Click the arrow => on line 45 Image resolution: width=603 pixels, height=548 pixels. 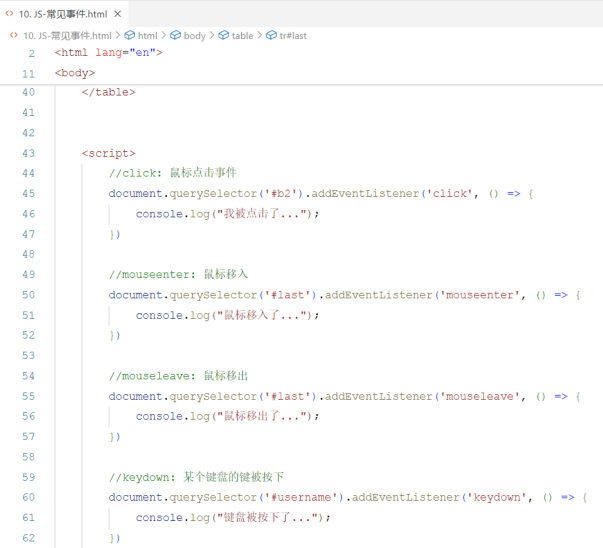[x=513, y=193]
